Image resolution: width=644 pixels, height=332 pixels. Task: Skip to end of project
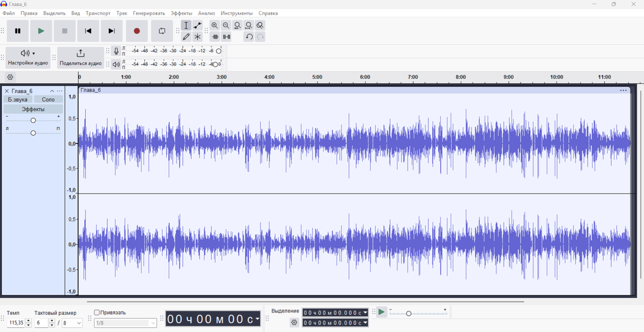112,31
